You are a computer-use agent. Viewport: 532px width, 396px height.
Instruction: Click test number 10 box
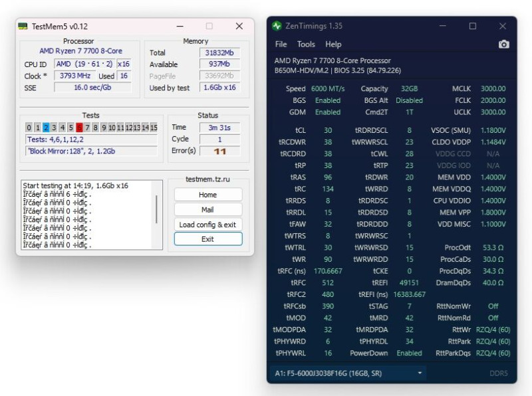pyautogui.click(x=112, y=128)
